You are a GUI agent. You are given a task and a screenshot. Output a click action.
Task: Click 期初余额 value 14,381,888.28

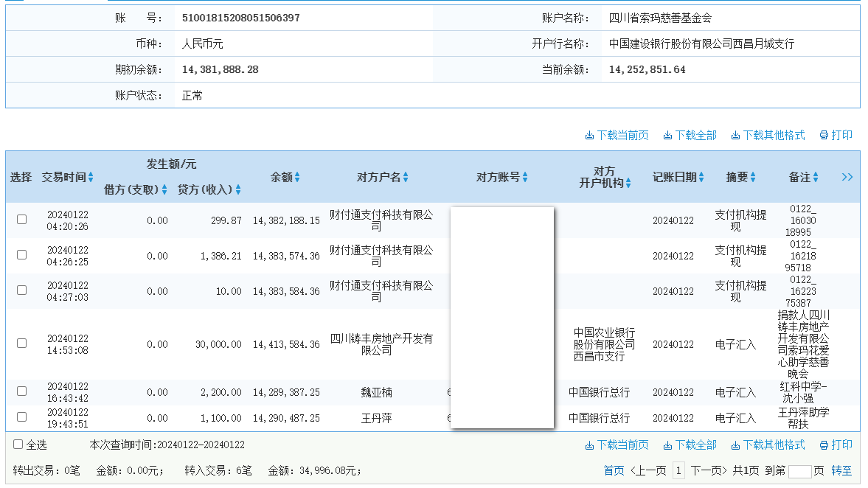(221, 70)
